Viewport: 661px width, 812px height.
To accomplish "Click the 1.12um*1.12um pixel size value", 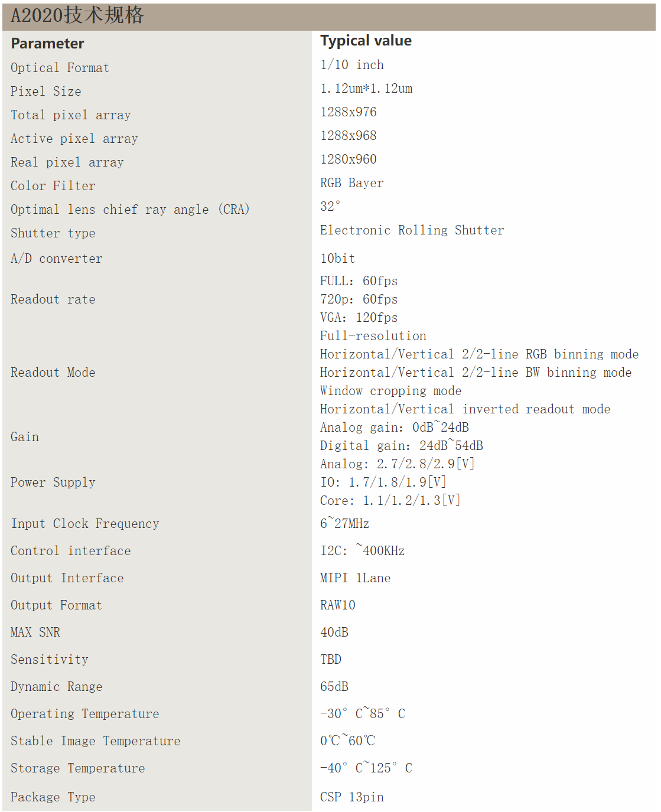I will (x=366, y=89).
